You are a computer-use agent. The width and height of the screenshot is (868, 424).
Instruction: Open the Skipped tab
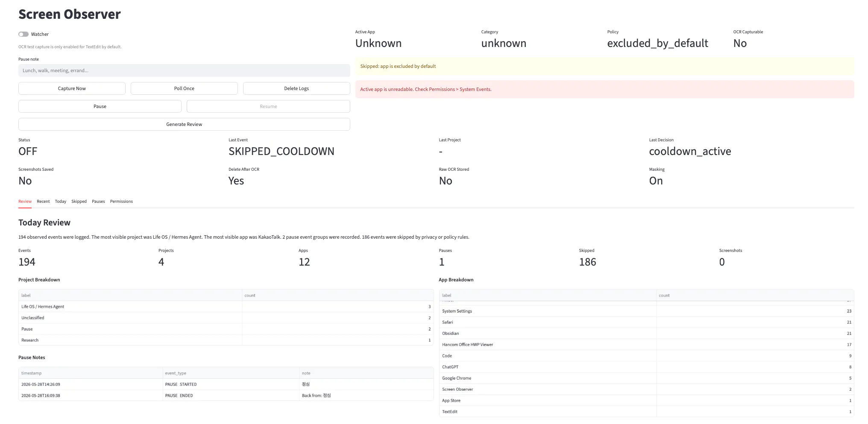click(79, 202)
